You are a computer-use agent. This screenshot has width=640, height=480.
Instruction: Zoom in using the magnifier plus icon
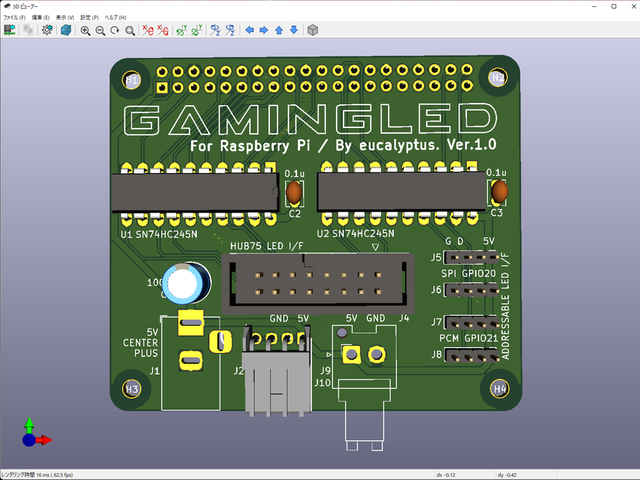(85, 30)
